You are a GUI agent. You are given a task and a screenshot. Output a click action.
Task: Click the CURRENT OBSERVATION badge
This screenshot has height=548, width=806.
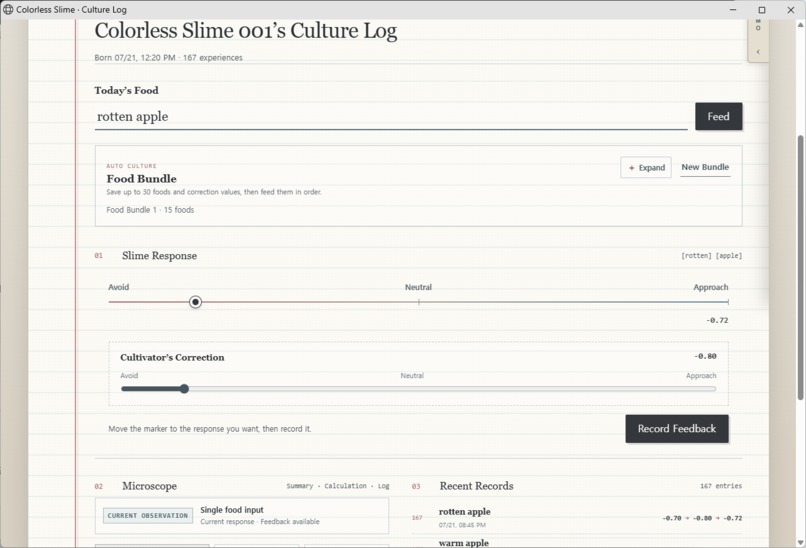(148, 516)
